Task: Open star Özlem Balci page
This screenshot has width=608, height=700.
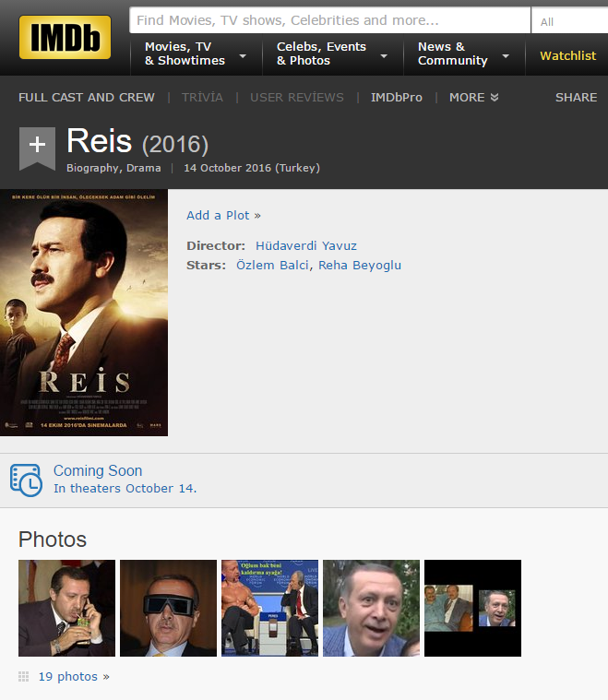Action: pos(272,266)
